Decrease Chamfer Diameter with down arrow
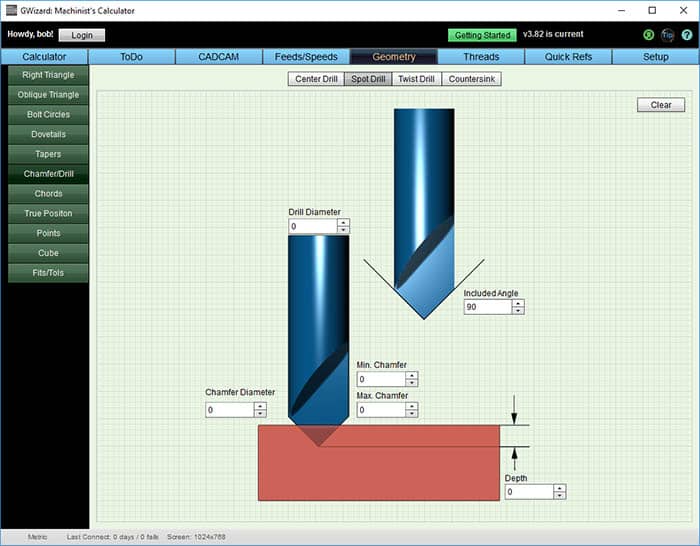Viewport: 700px width, 546px height. point(260,413)
